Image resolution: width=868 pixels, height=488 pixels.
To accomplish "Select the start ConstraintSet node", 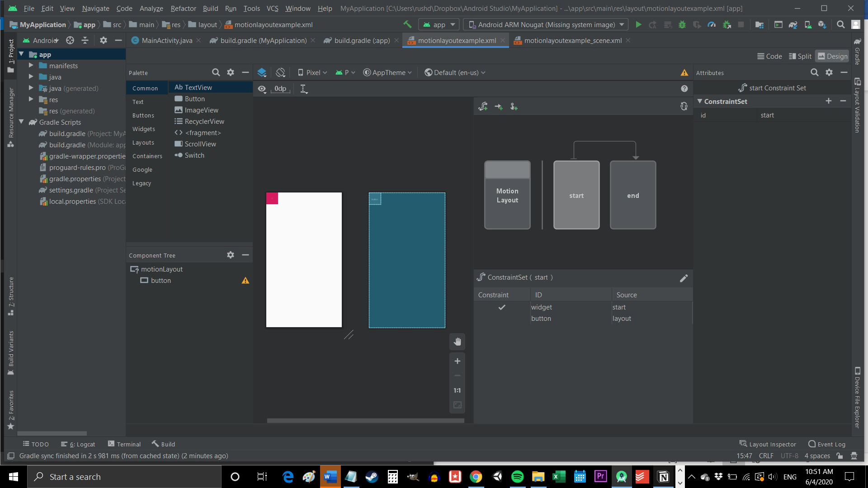I will (576, 196).
